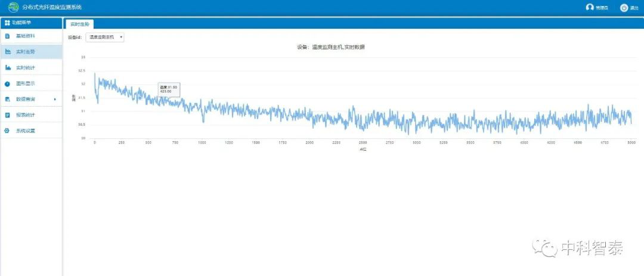
Task: Open the 设备id device dropdown
Action: pyautogui.click(x=104, y=37)
